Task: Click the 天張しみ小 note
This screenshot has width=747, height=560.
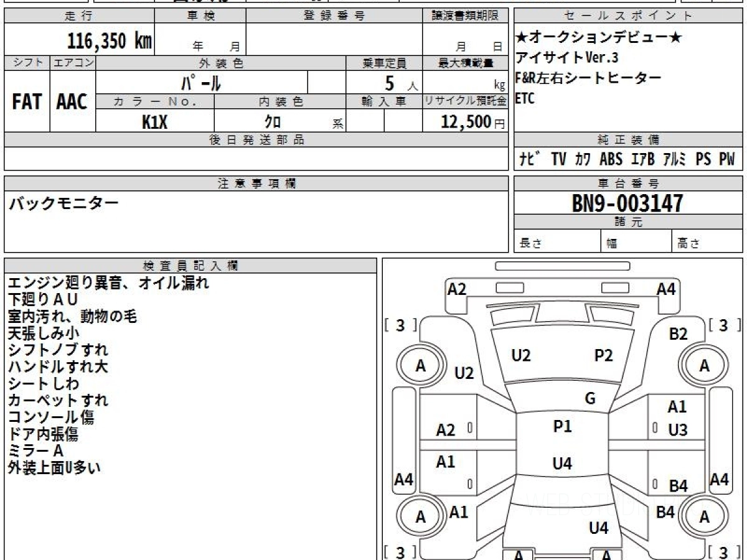Action: (x=44, y=334)
